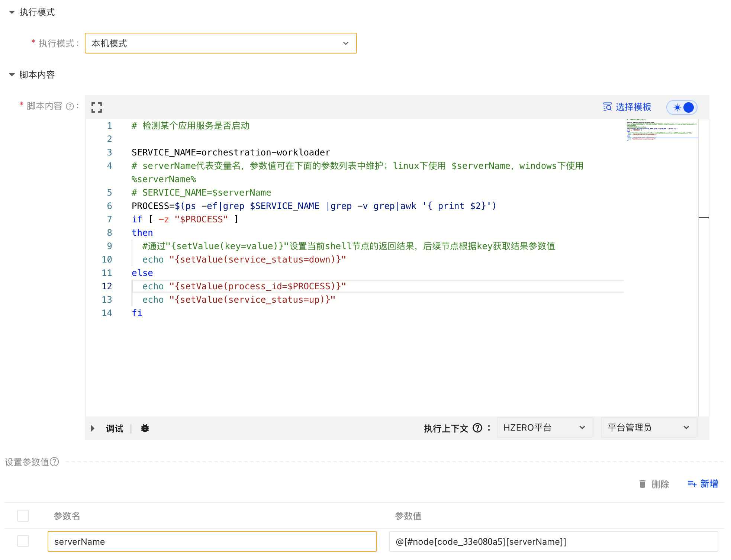Click the bug debug icon
Screen dimensions: 731x560
(145, 428)
